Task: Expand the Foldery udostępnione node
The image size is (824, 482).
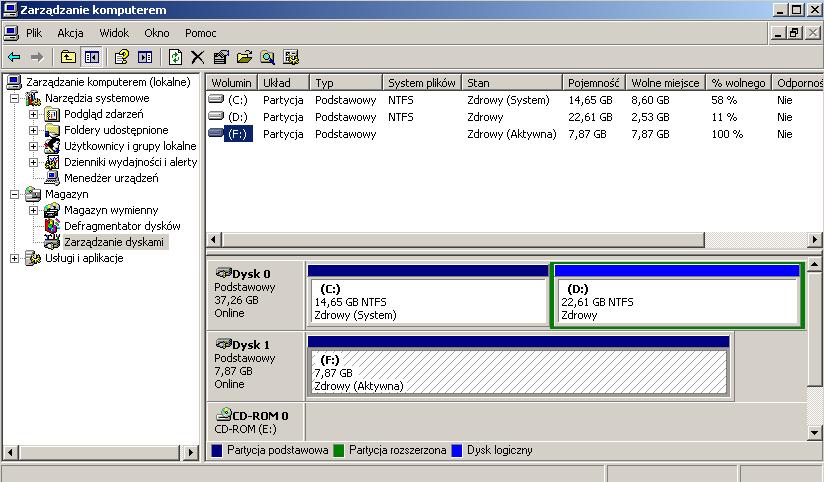Action: click(34, 130)
